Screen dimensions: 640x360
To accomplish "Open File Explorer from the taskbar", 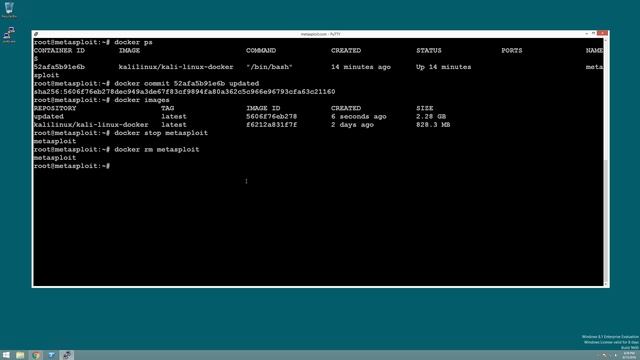I will tap(20, 355).
